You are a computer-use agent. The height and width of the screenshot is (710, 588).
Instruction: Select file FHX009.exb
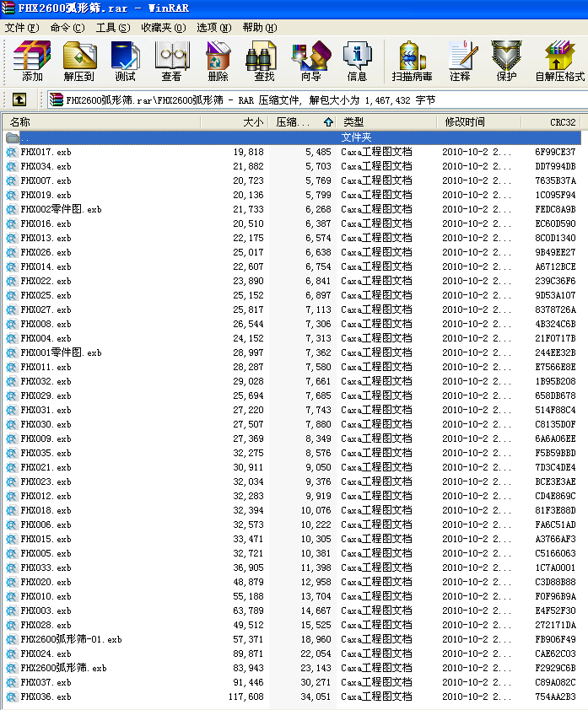coord(46,438)
